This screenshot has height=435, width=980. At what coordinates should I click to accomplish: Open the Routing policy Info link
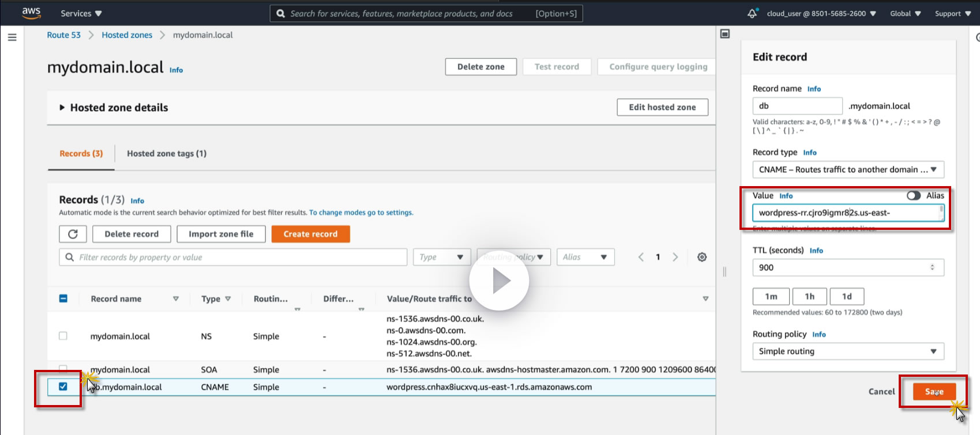click(x=819, y=335)
